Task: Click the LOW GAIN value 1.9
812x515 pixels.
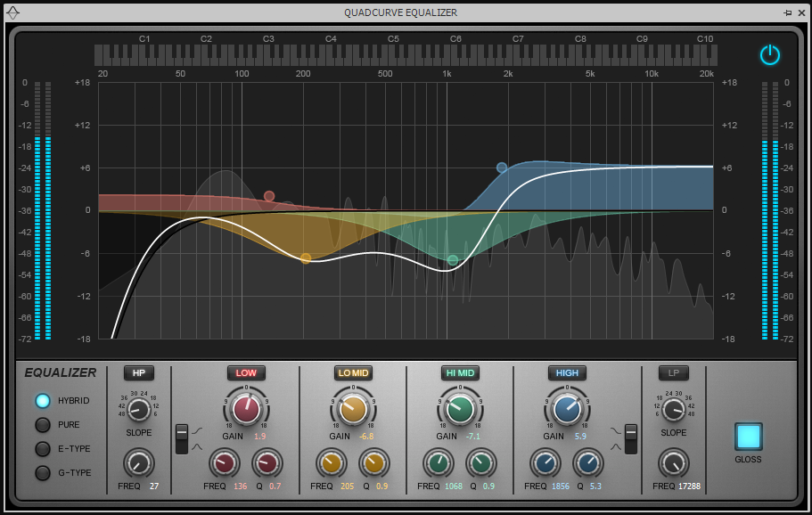Action: click(x=260, y=437)
